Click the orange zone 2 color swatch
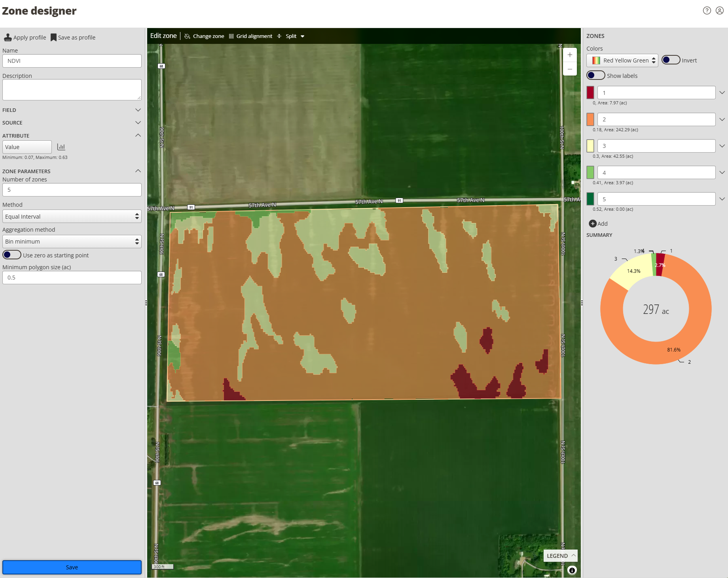 coord(590,119)
